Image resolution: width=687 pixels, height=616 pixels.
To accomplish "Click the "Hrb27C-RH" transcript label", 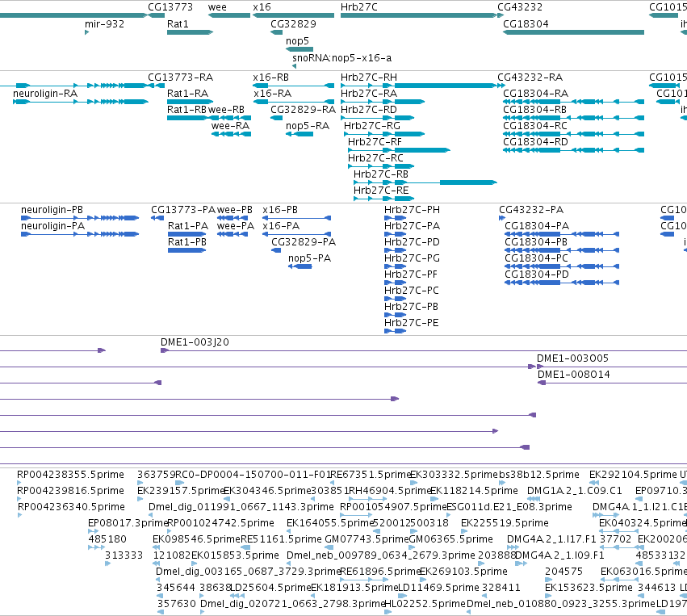I will (x=368, y=78).
